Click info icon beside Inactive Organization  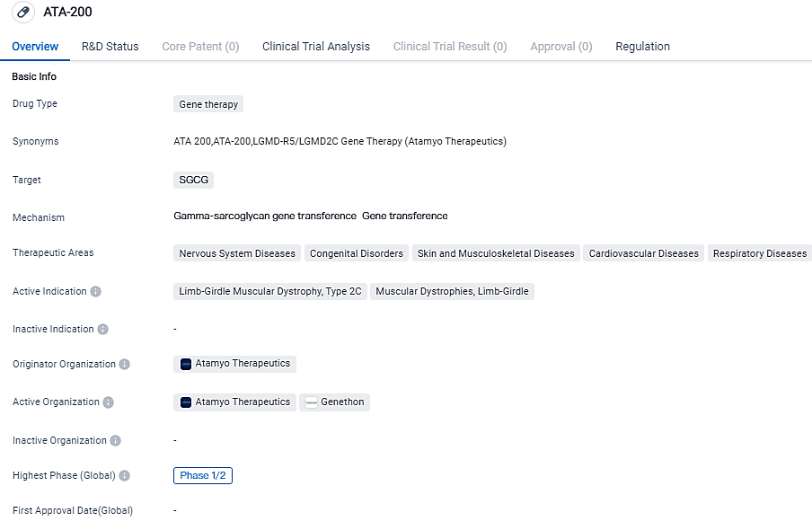coord(116,441)
